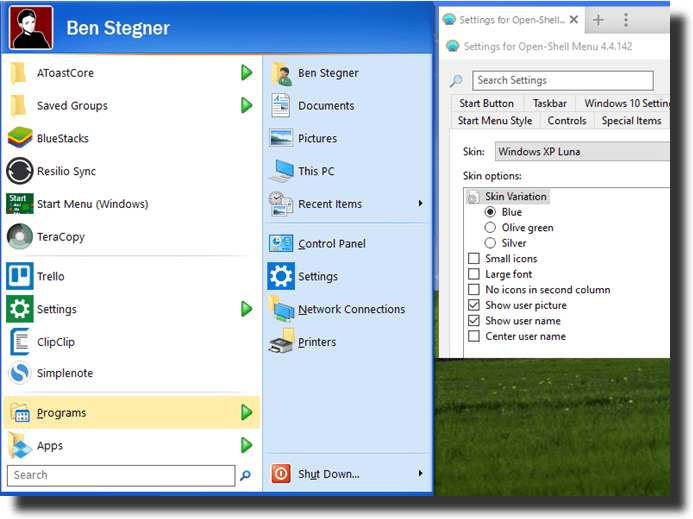The image size is (693, 519).
Task: Open the Network Connections icon
Action: click(x=281, y=308)
